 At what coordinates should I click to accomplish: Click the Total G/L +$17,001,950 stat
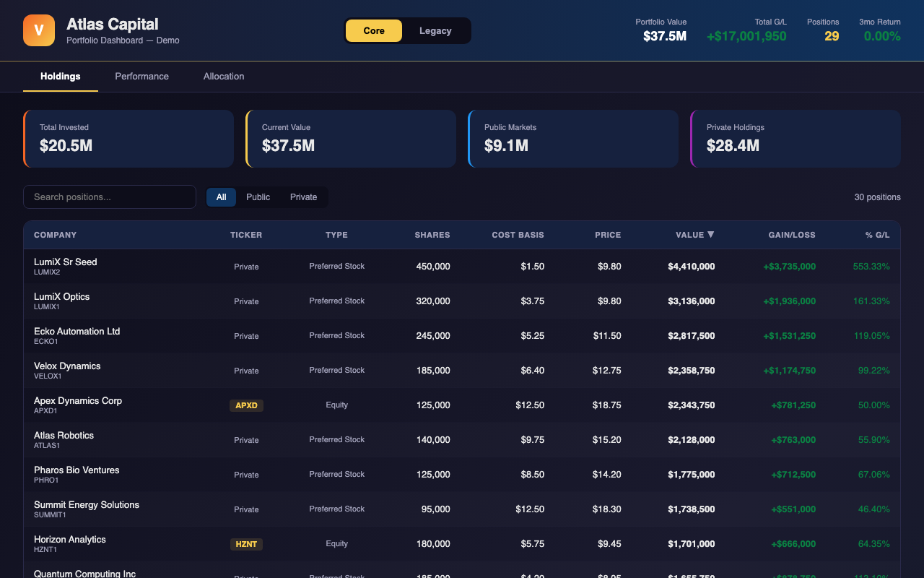(746, 30)
